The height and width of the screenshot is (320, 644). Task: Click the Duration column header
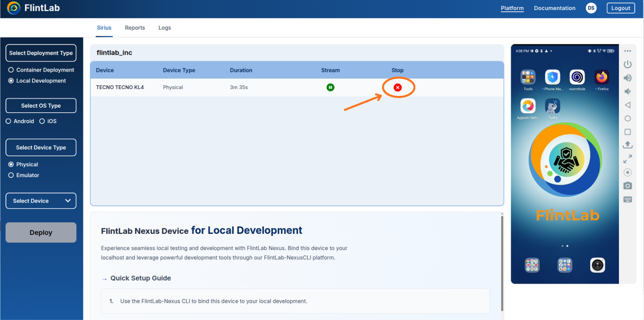pos(241,70)
